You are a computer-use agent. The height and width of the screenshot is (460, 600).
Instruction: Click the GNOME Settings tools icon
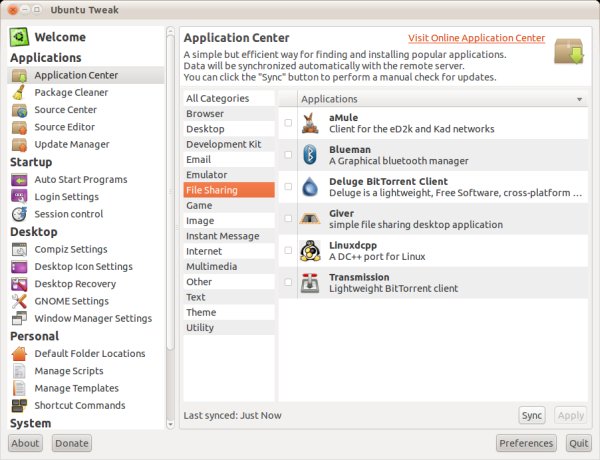click(x=19, y=301)
